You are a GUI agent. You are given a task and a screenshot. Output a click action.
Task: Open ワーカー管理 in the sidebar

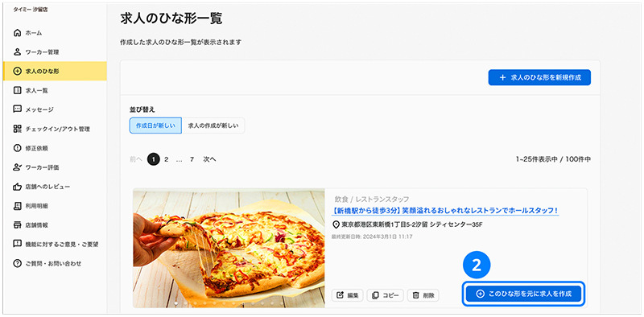(54, 52)
